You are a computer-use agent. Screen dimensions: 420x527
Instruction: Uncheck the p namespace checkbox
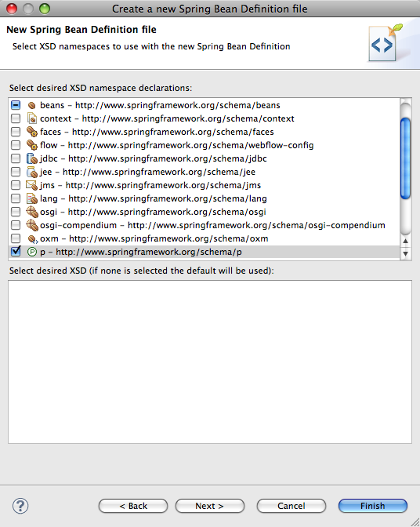16,252
